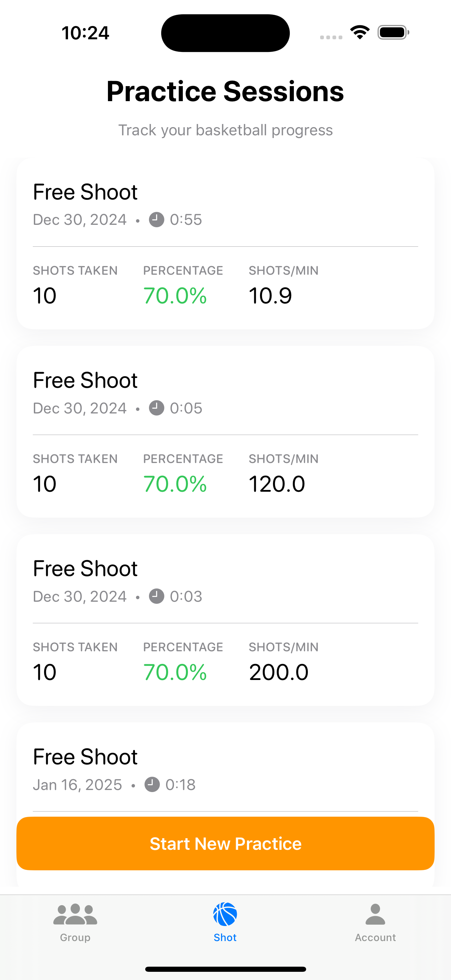451x980 pixels.
Task: Click clock icon beside 0:03 duration
Action: click(x=156, y=596)
